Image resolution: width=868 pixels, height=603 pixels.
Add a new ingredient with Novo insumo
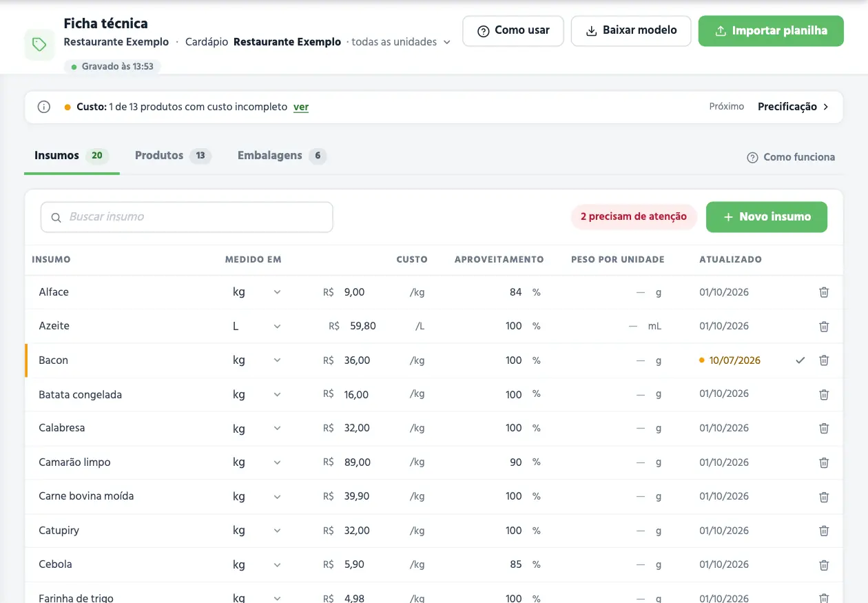tap(767, 217)
